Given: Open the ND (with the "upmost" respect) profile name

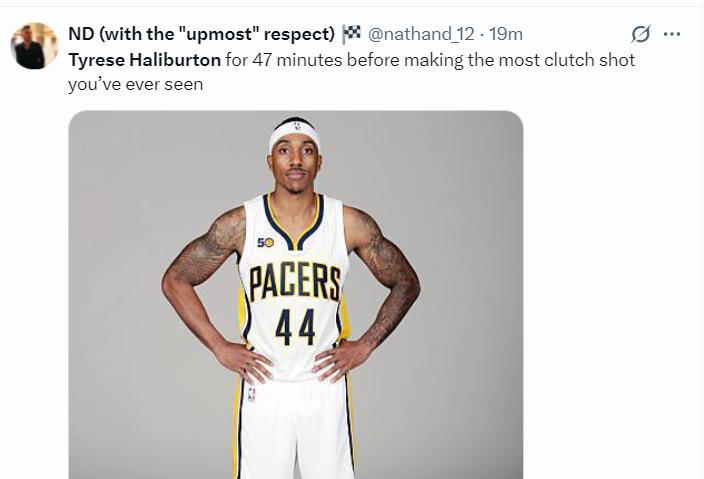Looking at the screenshot, I should click(x=200, y=34).
